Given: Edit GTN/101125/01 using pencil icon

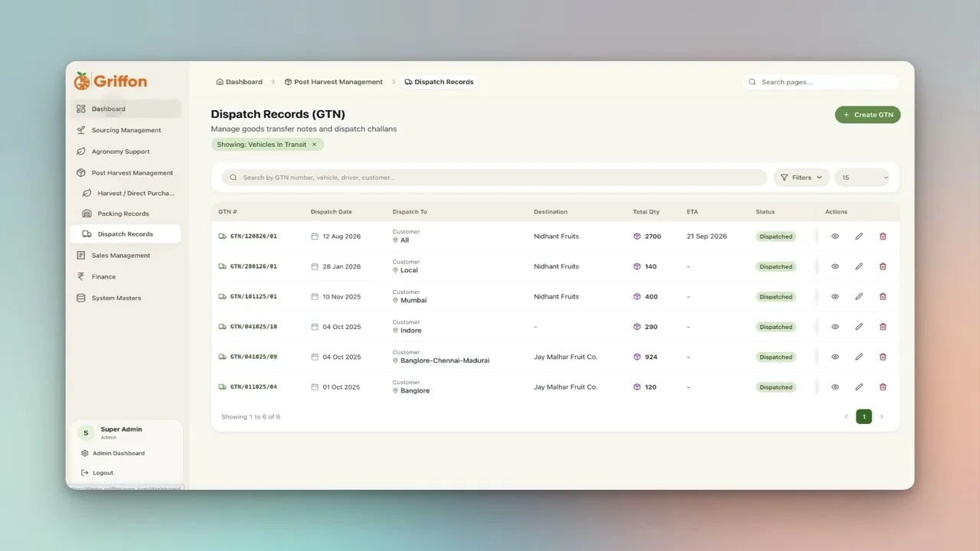Looking at the screenshot, I should click(x=859, y=297).
